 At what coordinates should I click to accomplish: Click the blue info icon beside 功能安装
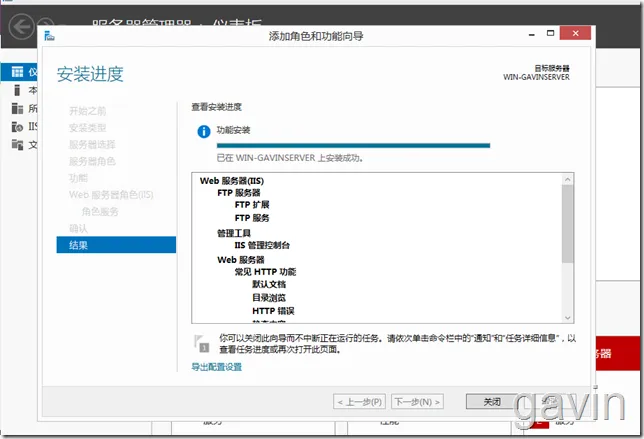tap(204, 131)
